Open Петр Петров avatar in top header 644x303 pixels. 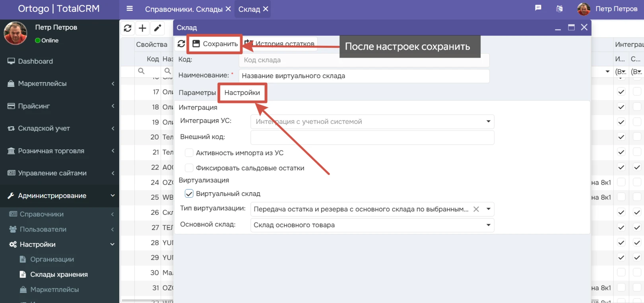(584, 9)
